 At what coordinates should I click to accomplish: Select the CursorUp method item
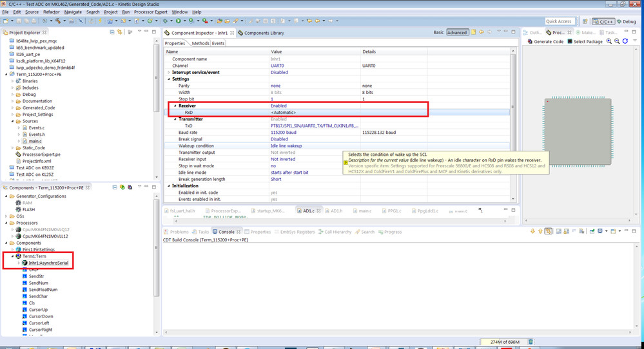pos(38,310)
